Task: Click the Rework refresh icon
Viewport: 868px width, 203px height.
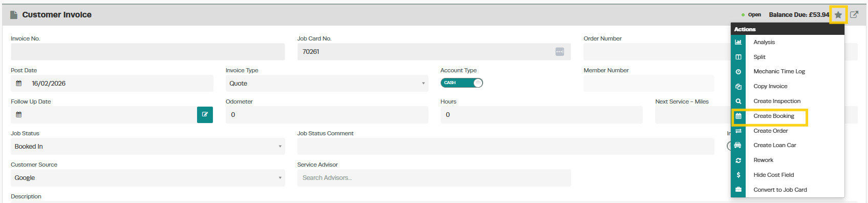Action: 738,160
